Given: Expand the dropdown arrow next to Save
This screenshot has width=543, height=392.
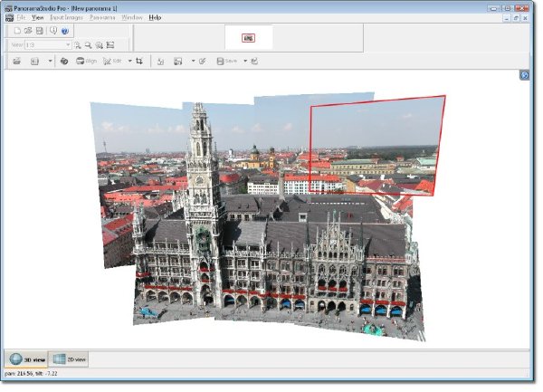Looking at the screenshot, I should (x=245, y=61).
